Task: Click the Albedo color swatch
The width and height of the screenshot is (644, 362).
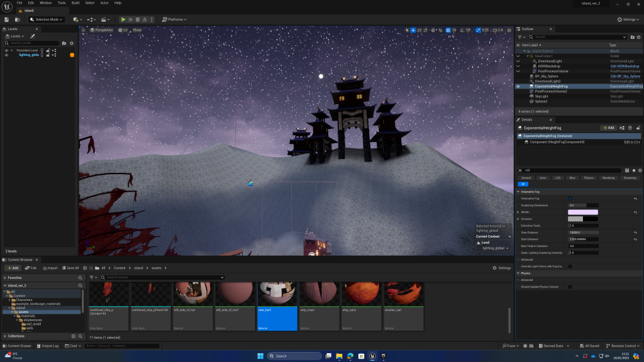Action: click(x=583, y=212)
